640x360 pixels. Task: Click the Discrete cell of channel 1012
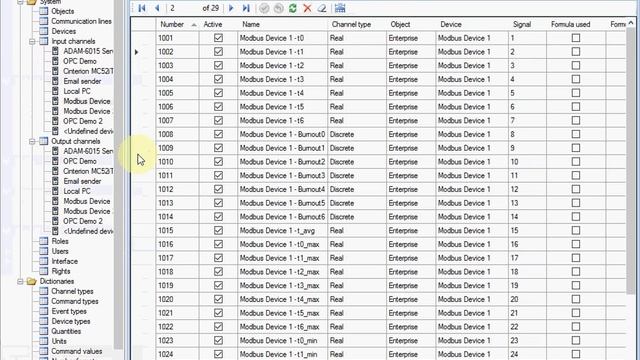pyautogui.click(x=357, y=189)
